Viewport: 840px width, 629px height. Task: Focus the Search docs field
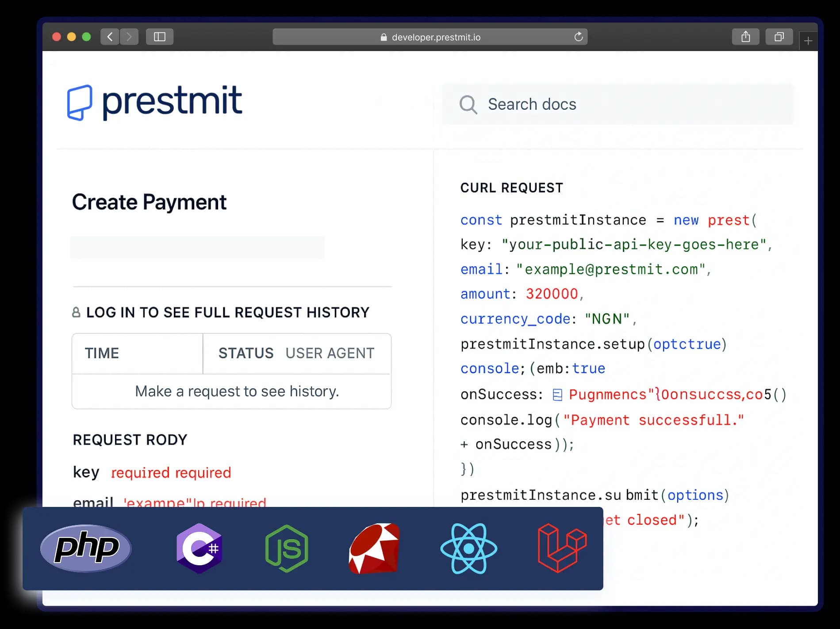618,104
